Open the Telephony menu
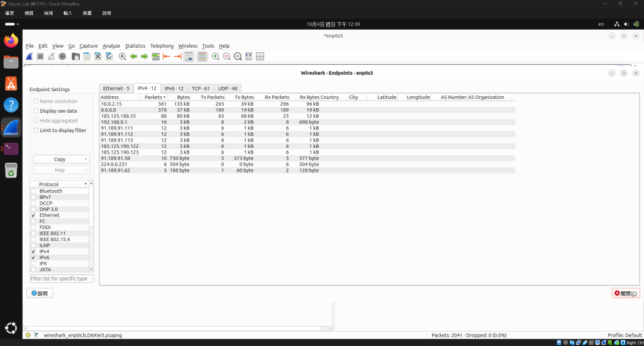644x346 pixels. pyautogui.click(x=162, y=46)
